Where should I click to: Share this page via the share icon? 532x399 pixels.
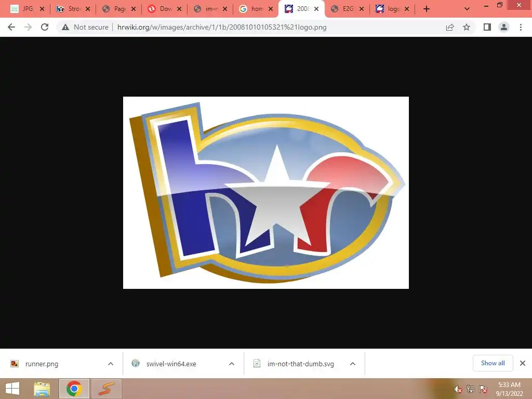(x=450, y=27)
